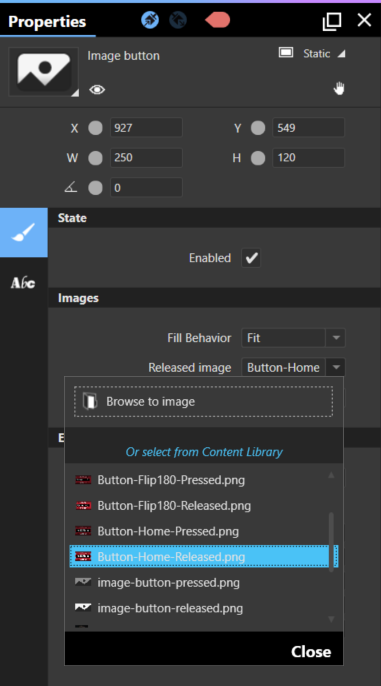
Task: Switch to the Abc text tab
Action: click(x=23, y=283)
